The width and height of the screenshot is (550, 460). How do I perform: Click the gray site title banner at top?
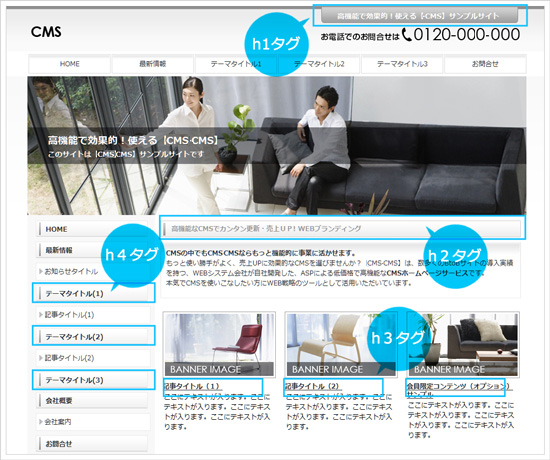point(420,16)
